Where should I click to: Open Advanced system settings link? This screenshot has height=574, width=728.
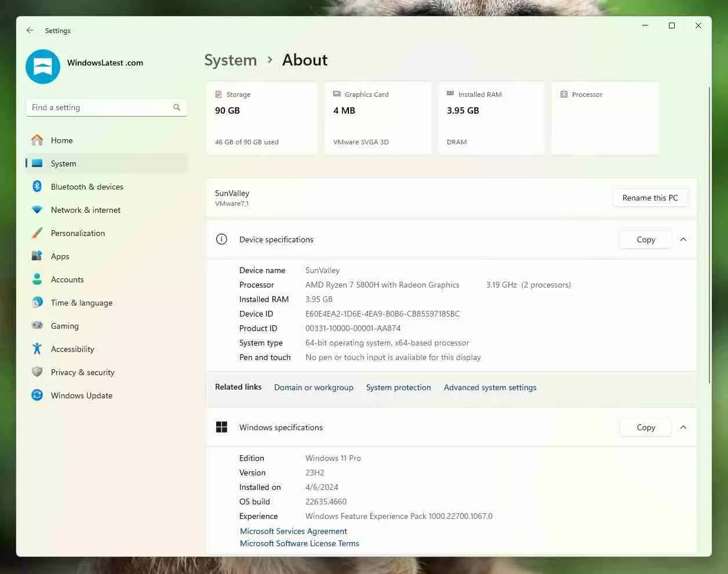(x=490, y=387)
